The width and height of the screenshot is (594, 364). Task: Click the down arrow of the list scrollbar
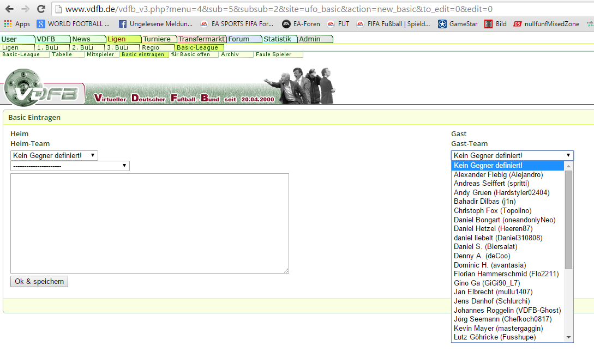(569, 337)
